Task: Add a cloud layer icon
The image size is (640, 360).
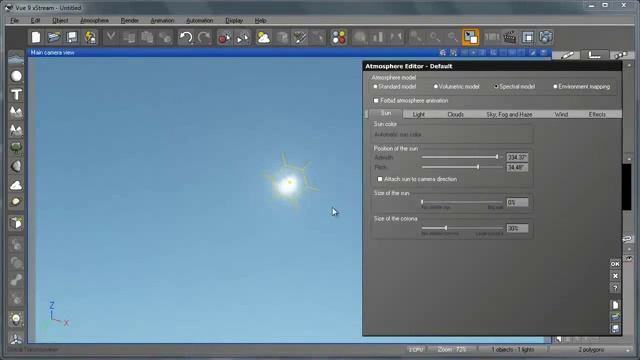Action: tap(16, 185)
